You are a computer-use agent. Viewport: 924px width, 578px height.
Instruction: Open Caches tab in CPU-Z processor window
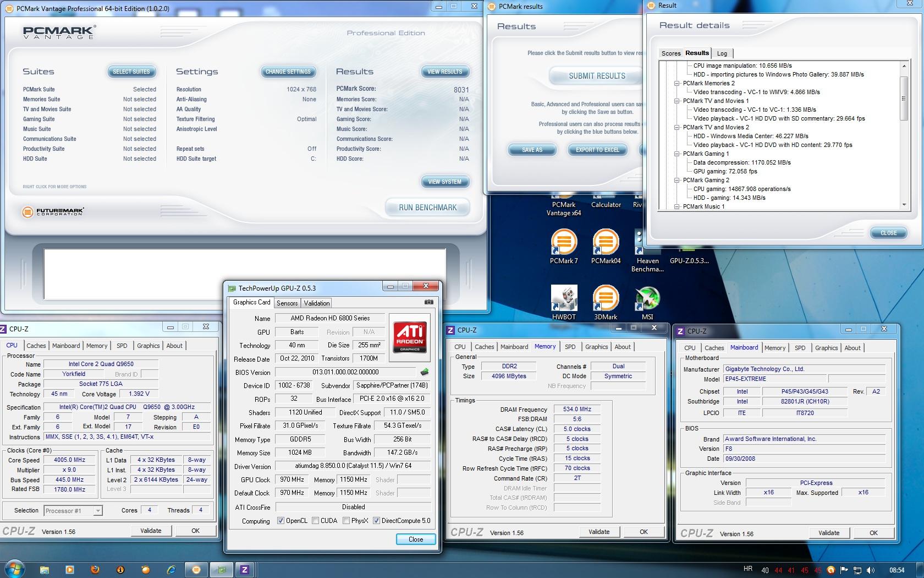coord(36,346)
